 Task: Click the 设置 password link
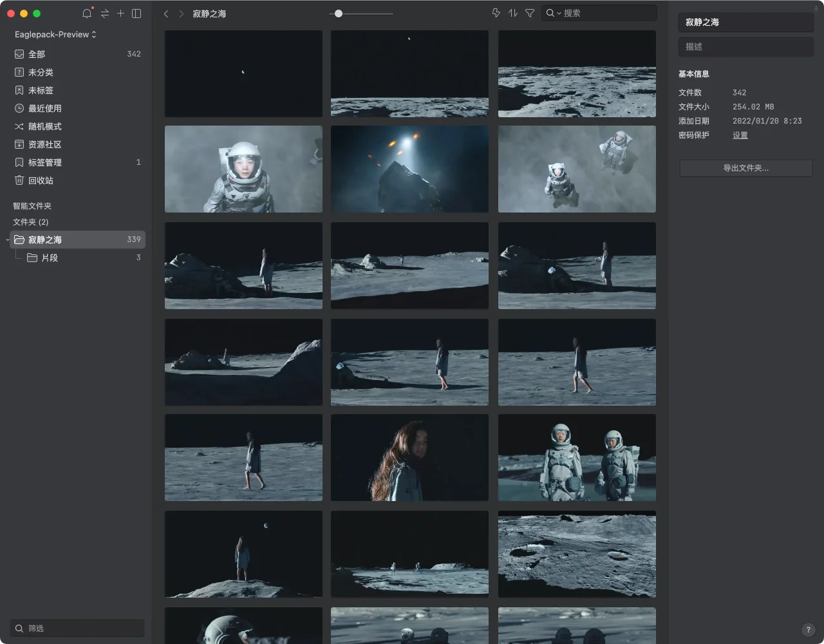point(740,135)
